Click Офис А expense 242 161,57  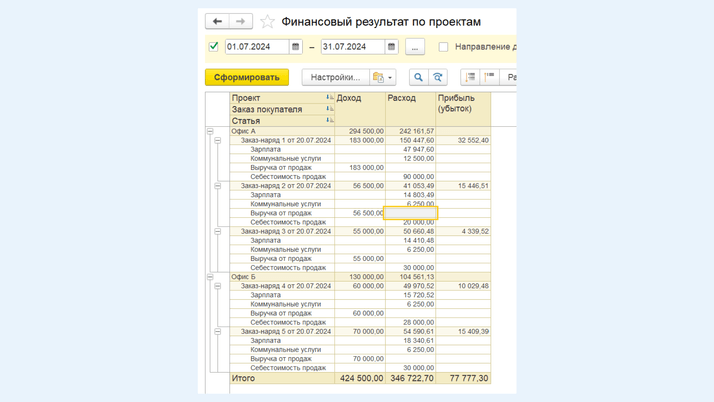pos(416,131)
